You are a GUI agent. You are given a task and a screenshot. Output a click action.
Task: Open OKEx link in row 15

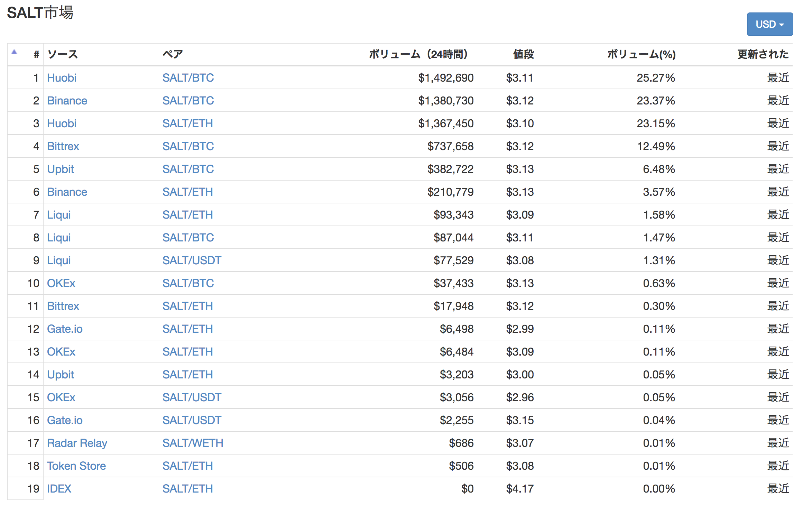61,397
